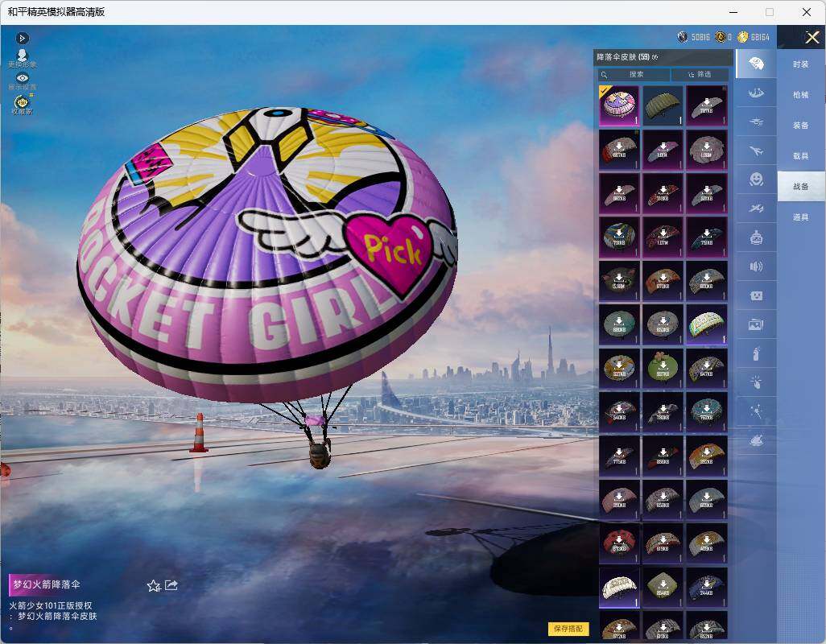Image resolution: width=826 pixels, height=644 pixels.
Task: Click the info icon next to 降落伞皮肤 (59)
Action: pos(655,57)
